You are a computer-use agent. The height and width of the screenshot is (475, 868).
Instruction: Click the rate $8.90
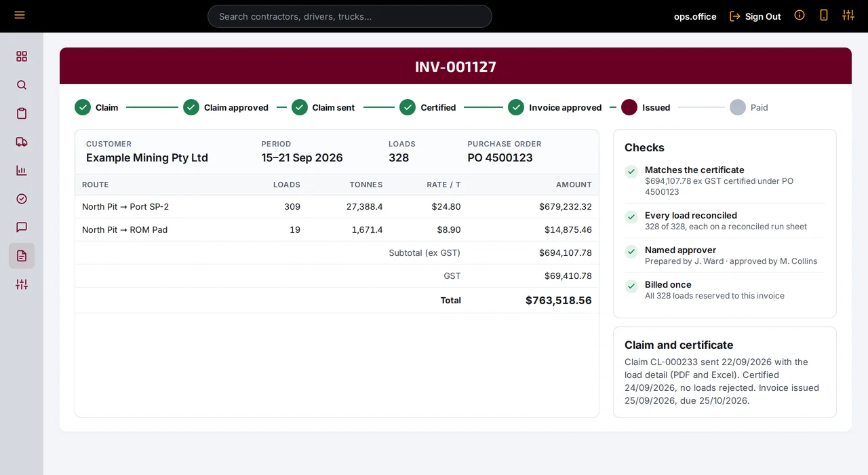(x=449, y=229)
